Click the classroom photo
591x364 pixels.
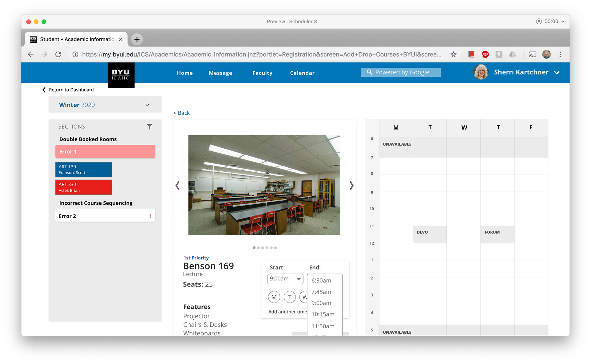264,185
